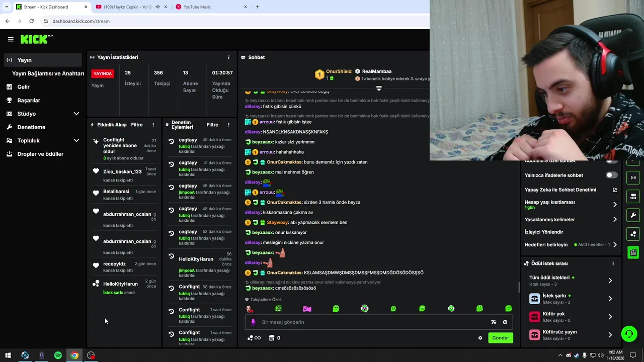Open the text translate icon in chat box
The width and height of the screenshot is (644, 362).
click(494, 322)
